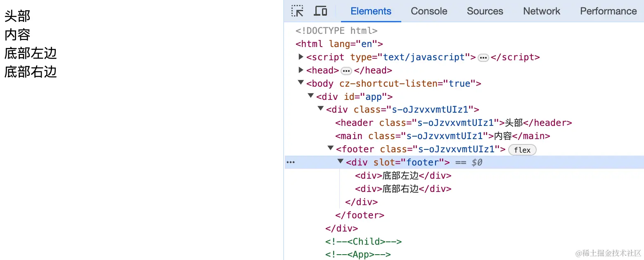Screen dimensions: 644x260
Task: Activate the inspect element picker icon
Action: pyautogui.click(x=297, y=11)
